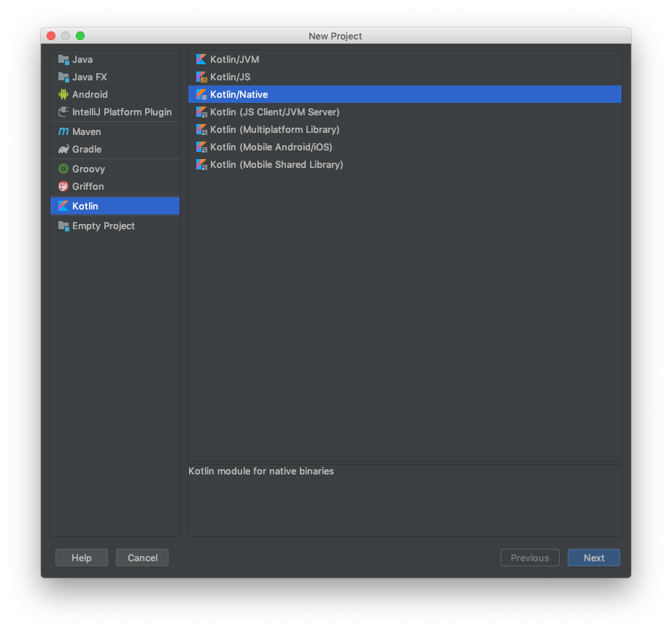The image size is (672, 632).
Task: Choose Kotlin (Multiplatform Library) template
Action: [x=404, y=129]
